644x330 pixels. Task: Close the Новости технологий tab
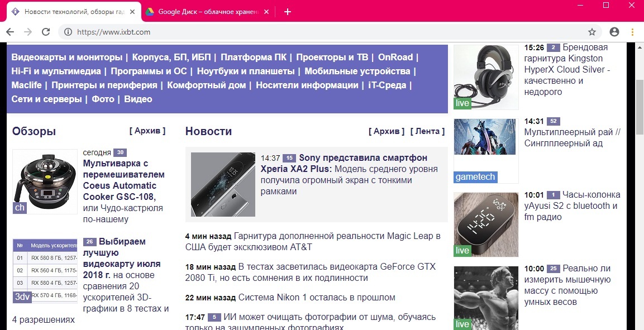pos(132,12)
